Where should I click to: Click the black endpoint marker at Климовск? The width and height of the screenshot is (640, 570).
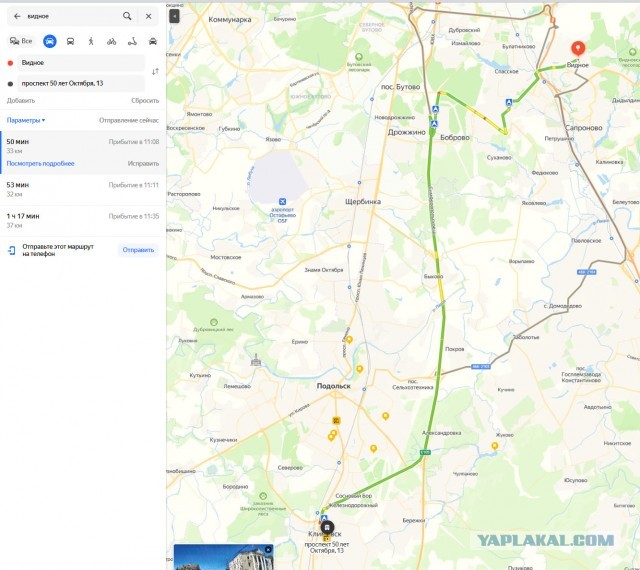[327, 528]
